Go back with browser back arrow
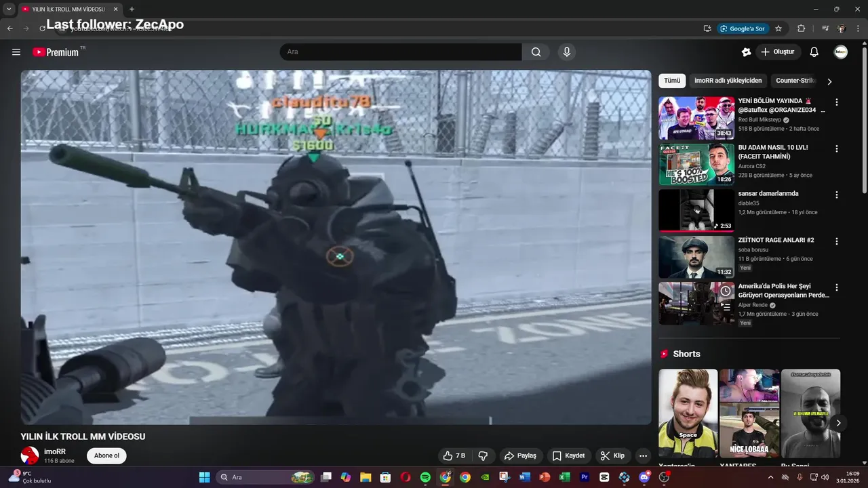 coord(10,28)
